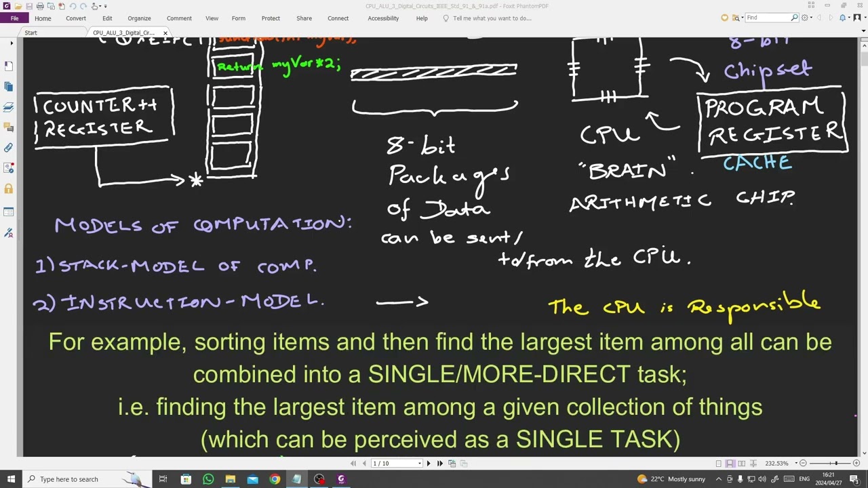Image resolution: width=868 pixels, height=488 pixels.
Task: Switch to the Convert ribbon tab
Action: pyautogui.click(x=76, y=18)
